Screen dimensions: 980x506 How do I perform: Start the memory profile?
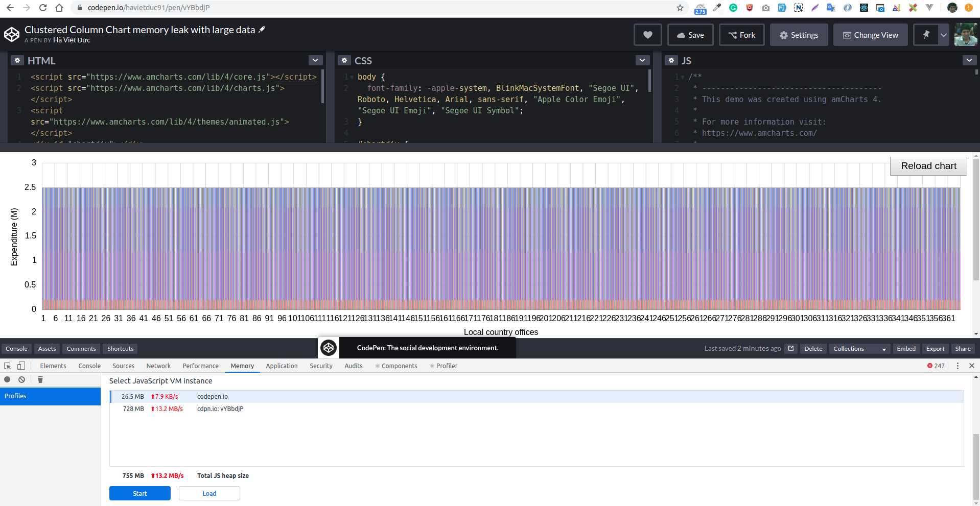(140, 493)
